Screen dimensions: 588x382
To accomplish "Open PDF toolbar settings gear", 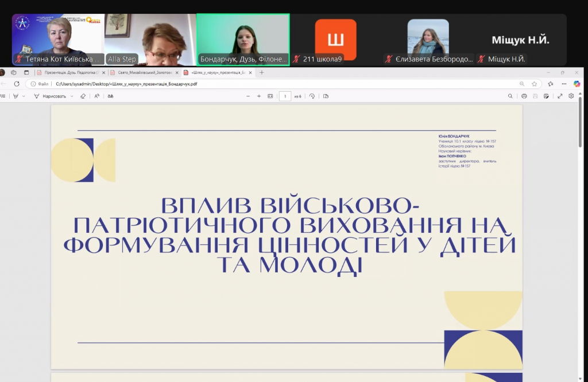I will pyautogui.click(x=571, y=96).
